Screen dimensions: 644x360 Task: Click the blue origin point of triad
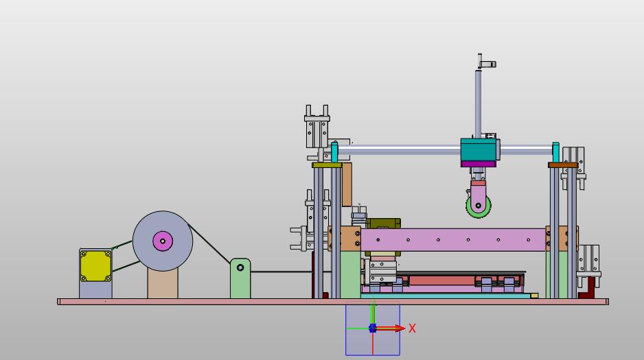[x=373, y=328]
